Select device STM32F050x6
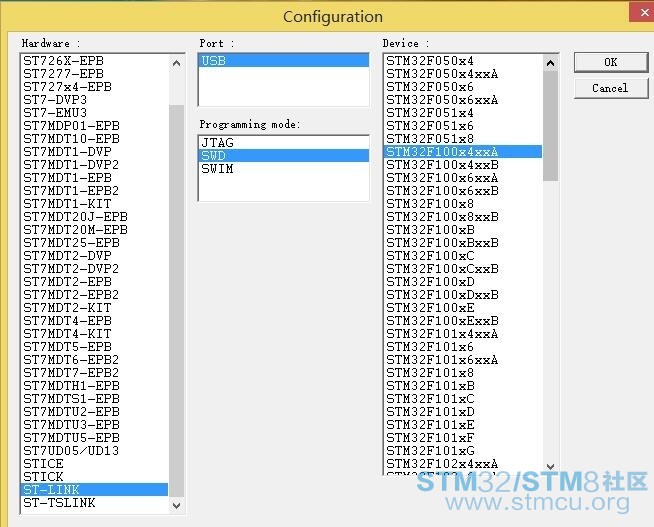Screen dimensions: 654x527 click(x=463, y=87)
